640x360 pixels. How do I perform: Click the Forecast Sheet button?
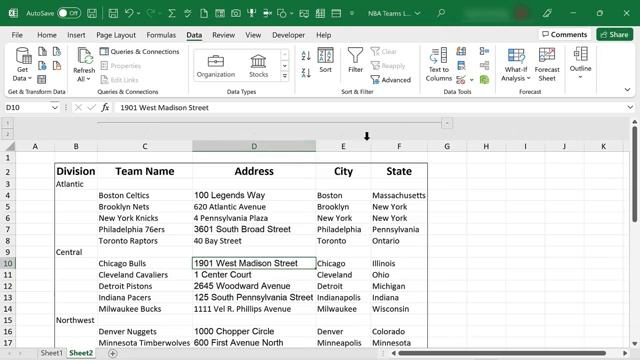coord(547,64)
